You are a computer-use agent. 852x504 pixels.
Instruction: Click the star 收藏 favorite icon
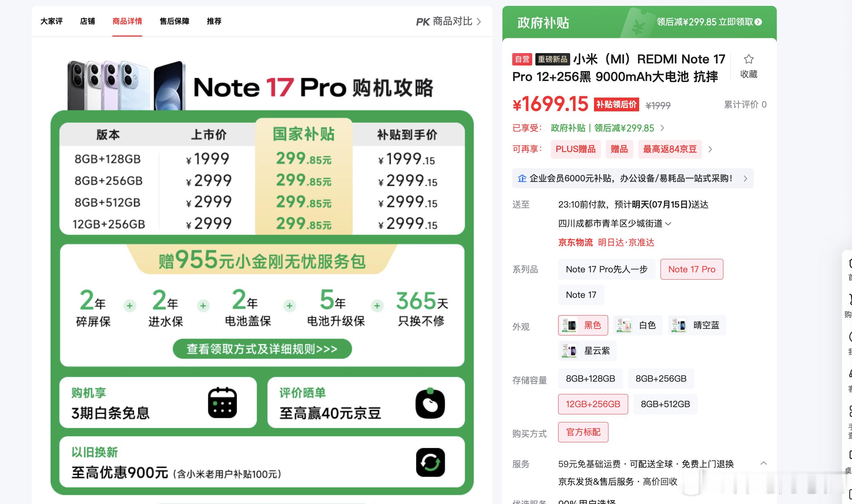tap(749, 59)
